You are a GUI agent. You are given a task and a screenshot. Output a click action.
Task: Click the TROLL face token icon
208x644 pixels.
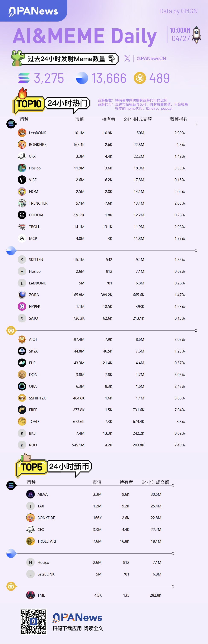(22, 227)
